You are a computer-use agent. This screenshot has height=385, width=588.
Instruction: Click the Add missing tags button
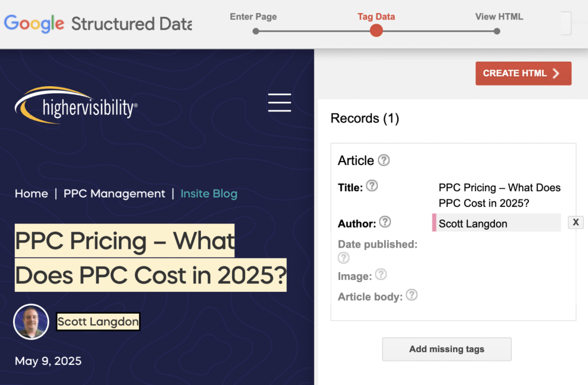tap(447, 349)
